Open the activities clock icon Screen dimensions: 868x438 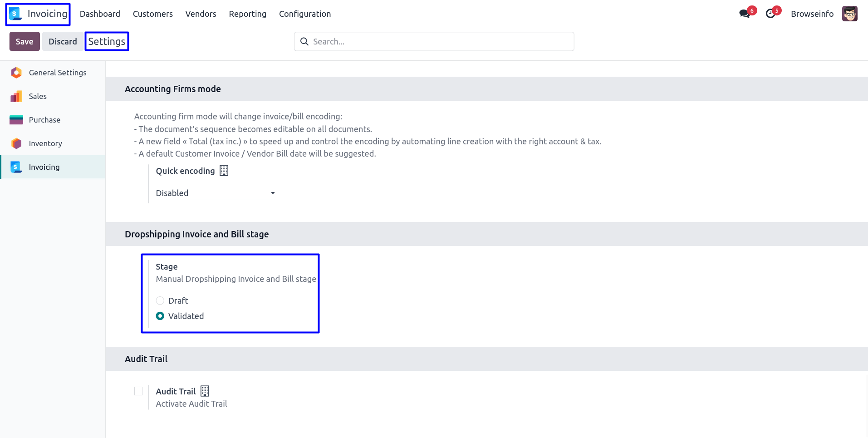tap(770, 14)
